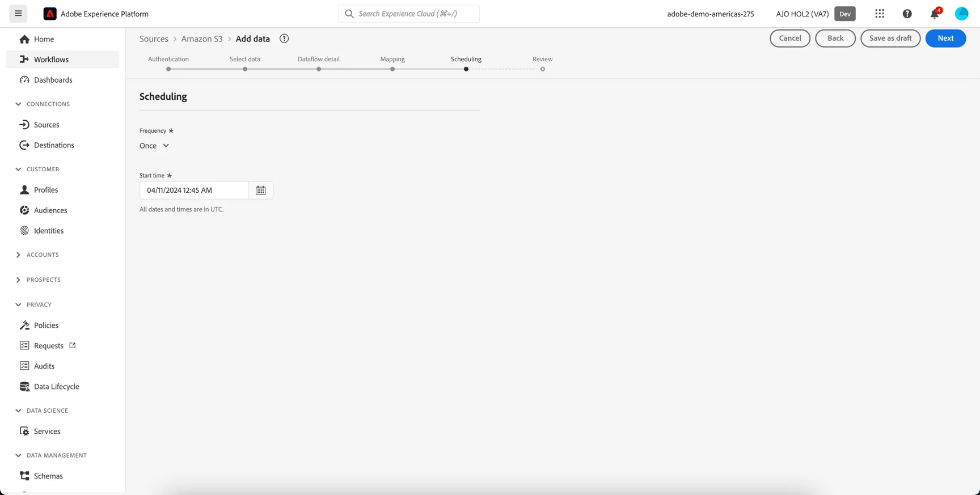Screen dimensions: 980x495
Task: Open the Frequency dropdown set to Once
Action: [154, 146]
